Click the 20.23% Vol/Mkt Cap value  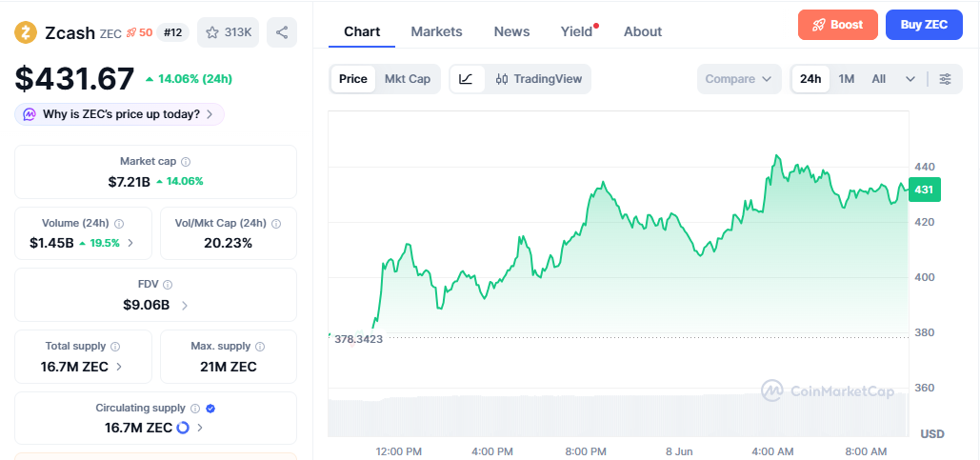229,243
